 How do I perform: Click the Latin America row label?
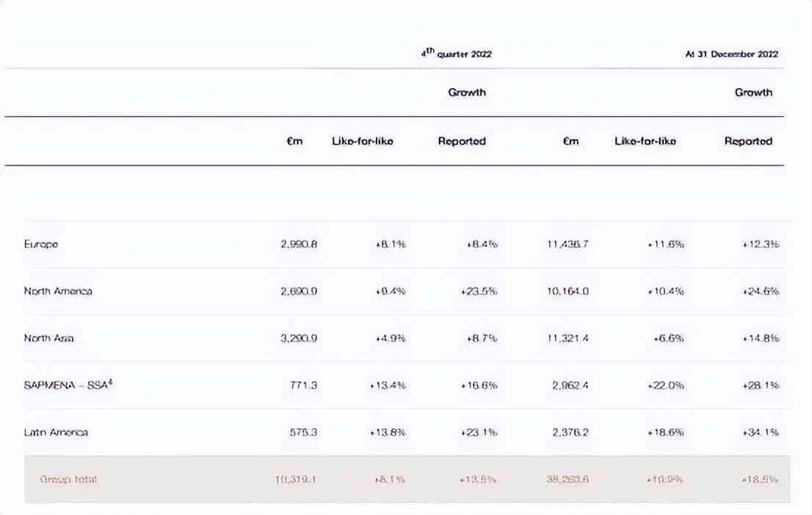[x=56, y=432]
